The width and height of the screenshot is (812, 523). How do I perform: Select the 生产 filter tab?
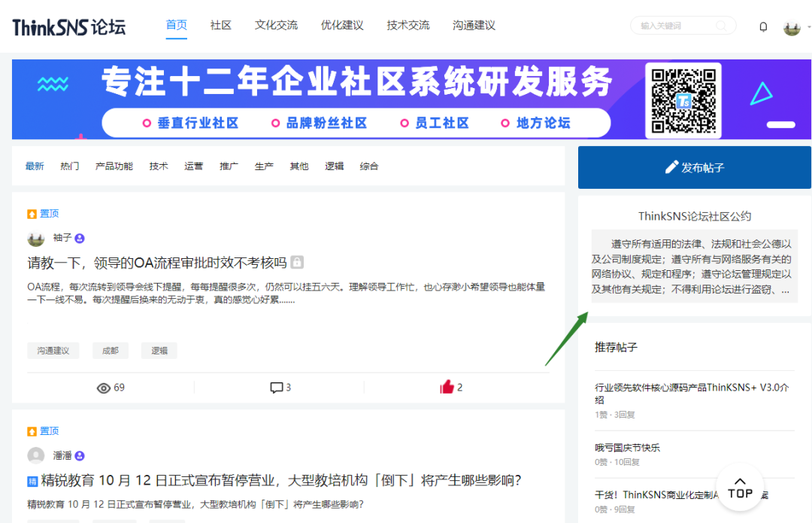click(x=264, y=166)
